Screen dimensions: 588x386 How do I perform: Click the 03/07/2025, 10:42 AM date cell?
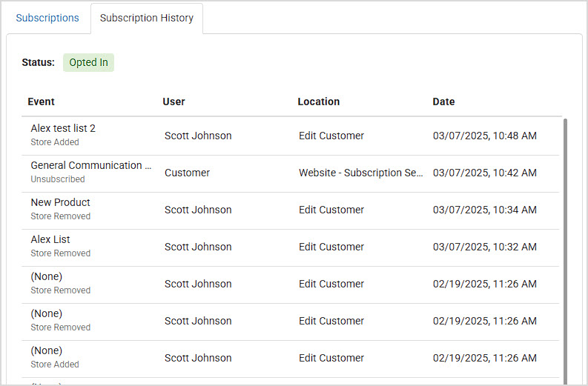pyautogui.click(x=484, y=173)
